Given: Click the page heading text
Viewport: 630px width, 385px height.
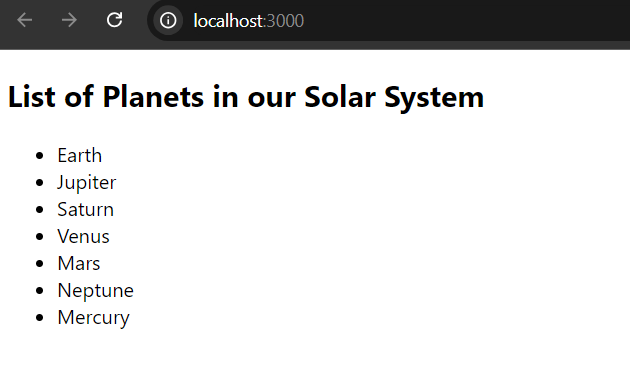Looking at the screenshot, I should [x=246, y=97].
